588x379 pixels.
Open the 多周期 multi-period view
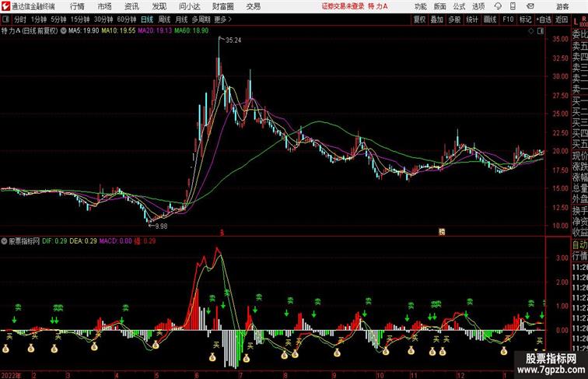[201, 19]
